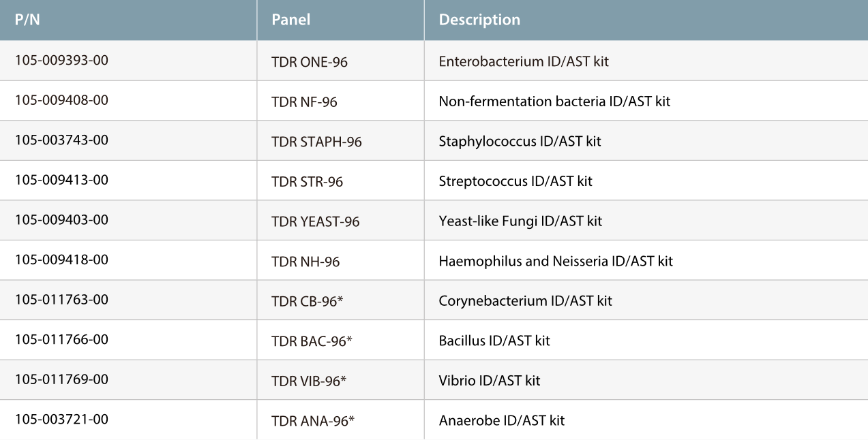Image resolution: width=868 pixels, height=440 pixels.
Task: Select part number 105-011763-00
Action: (x=62, y=299)
